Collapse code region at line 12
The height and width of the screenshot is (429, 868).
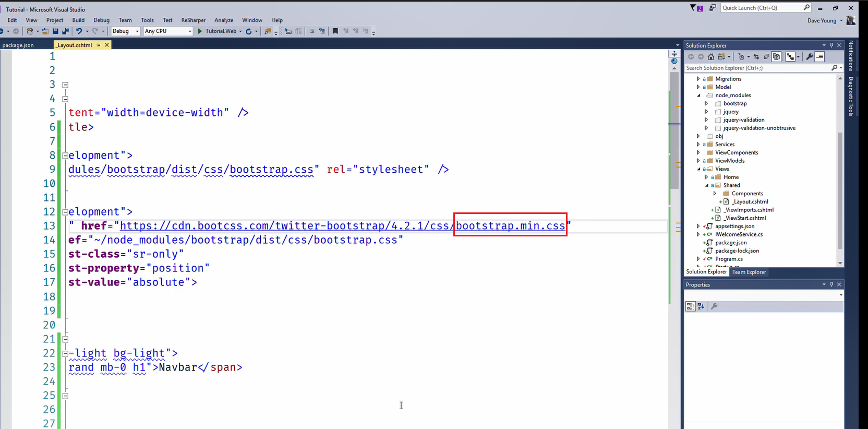coord(65,212)
